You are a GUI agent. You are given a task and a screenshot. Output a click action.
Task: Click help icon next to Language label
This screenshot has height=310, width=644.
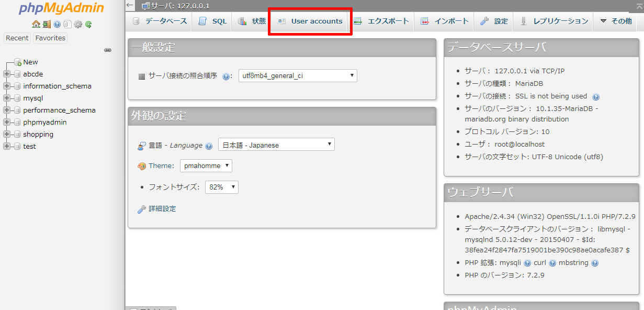(209, 146)
